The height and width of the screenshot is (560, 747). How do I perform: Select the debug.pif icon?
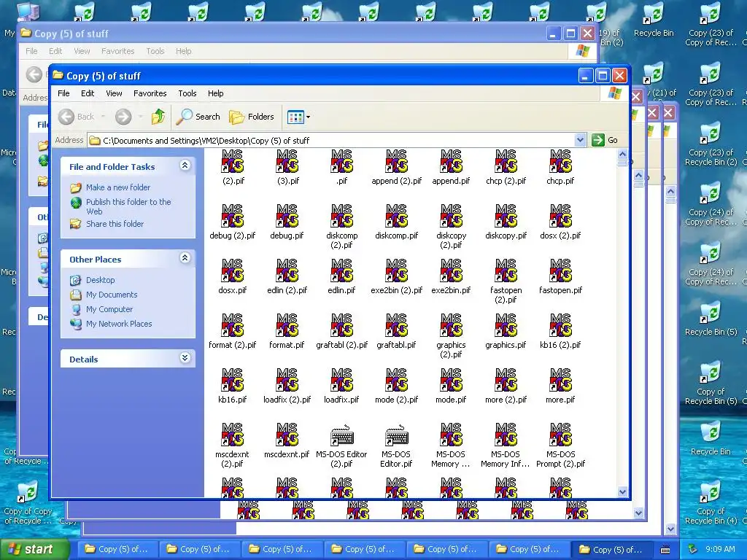pos(287,215)
